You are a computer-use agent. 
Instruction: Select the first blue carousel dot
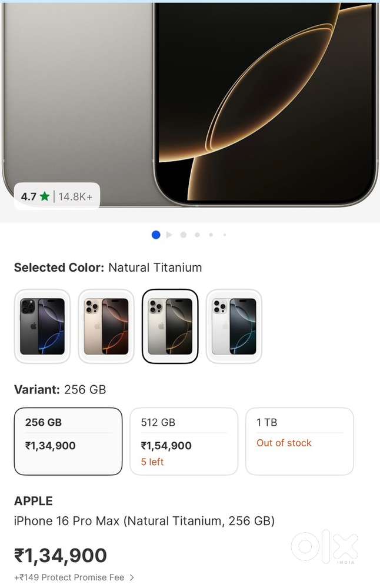tap(156, 235)
